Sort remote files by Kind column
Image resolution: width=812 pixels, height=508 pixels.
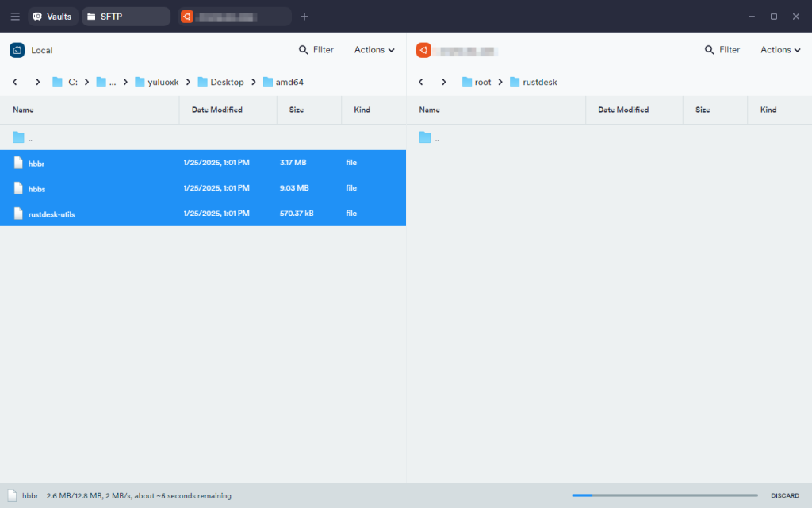coord(768,110)
